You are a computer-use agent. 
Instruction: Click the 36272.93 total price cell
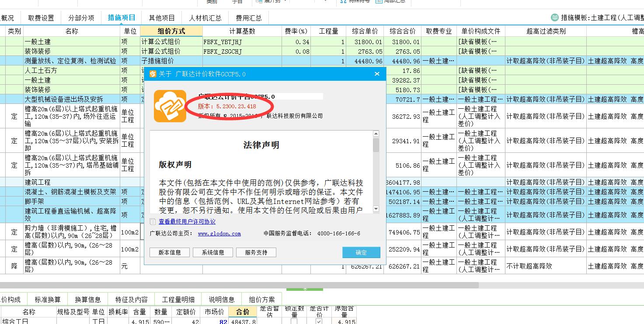coord(403,117)
